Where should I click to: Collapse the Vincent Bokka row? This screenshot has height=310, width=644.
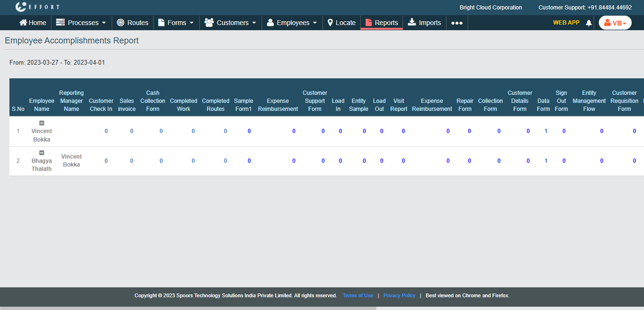(41, 123)
